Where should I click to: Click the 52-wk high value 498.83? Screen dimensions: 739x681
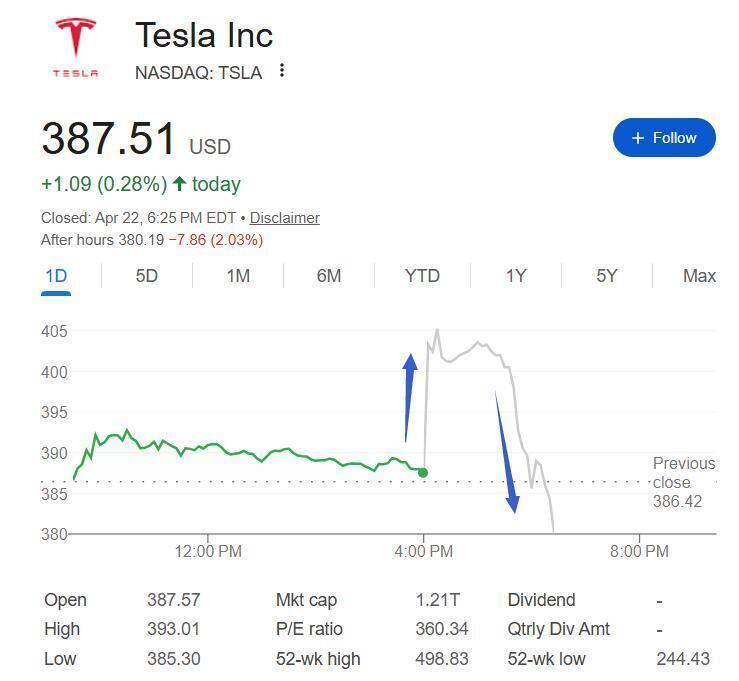[x=438, y=659]
